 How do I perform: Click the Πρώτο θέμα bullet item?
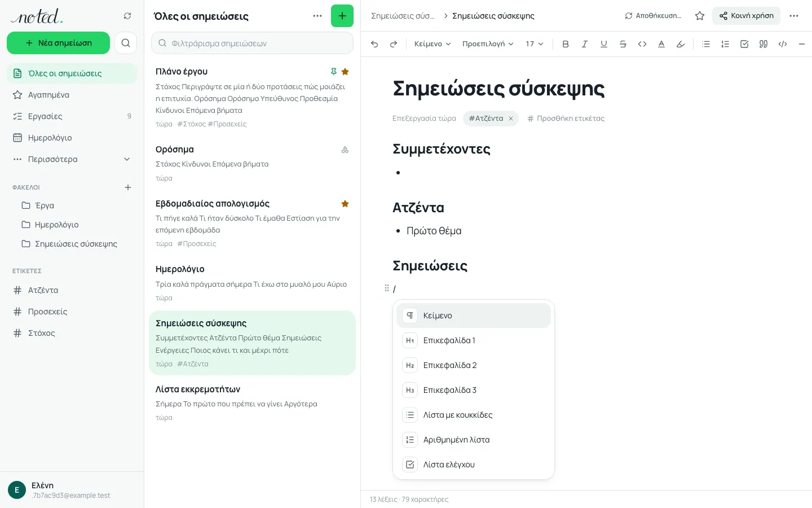[434, 231]
